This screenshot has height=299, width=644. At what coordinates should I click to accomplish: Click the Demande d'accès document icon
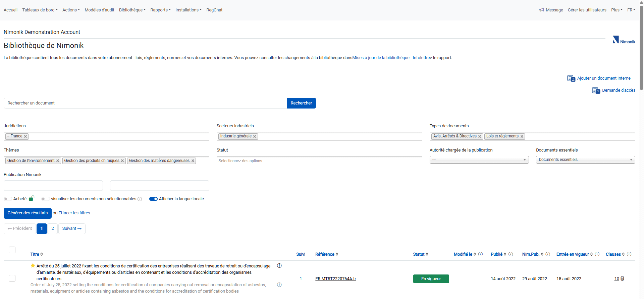(x=596, y=90)
